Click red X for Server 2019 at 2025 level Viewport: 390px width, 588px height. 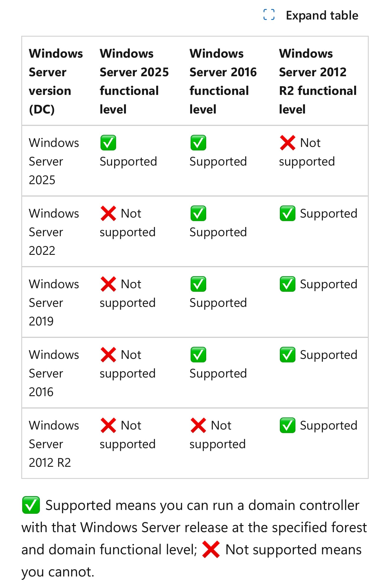click(108, 284)
